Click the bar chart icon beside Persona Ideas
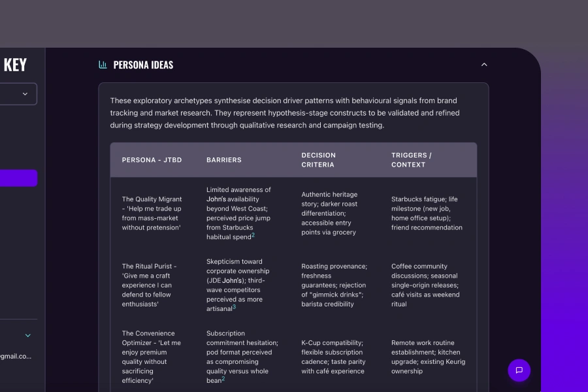Viewport: 588px width, 392px height. [x=103, y=65]
